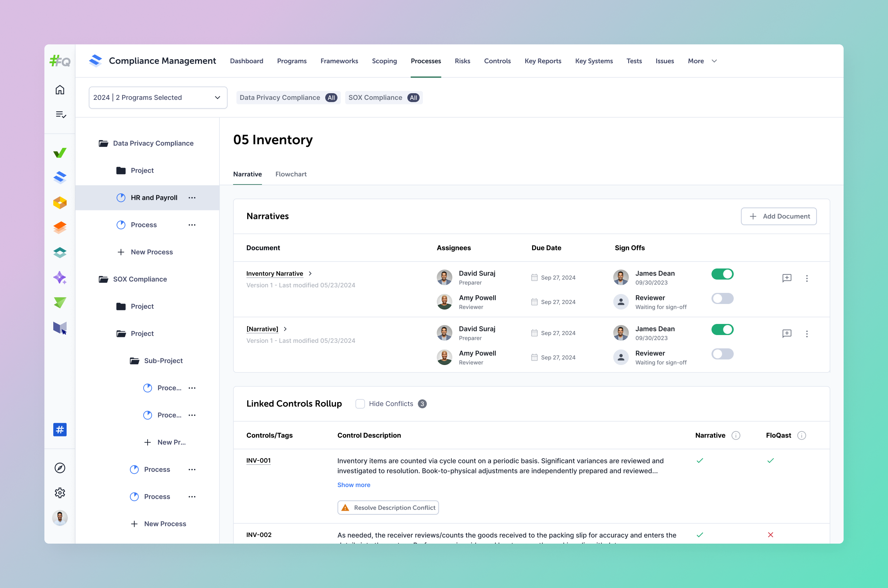Open the 2024 Programs Selected dropdown
Image resolution: width=888 pixels, height=588 pixels.
[x=158, y=98]
